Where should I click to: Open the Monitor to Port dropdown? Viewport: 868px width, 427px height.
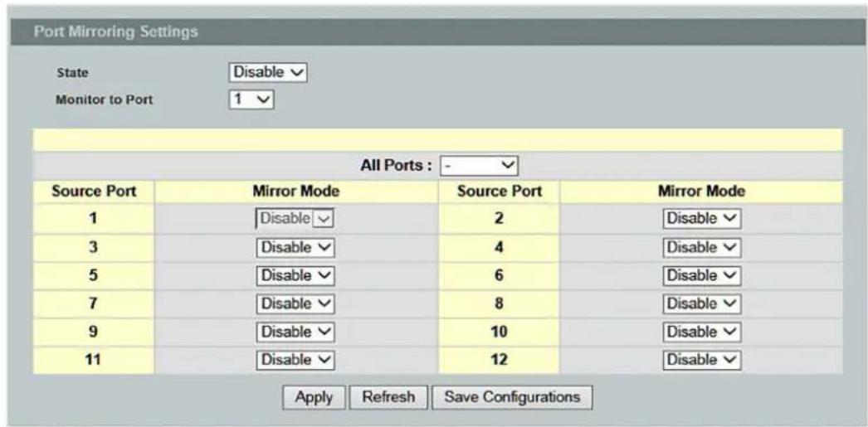coord(252,100)
